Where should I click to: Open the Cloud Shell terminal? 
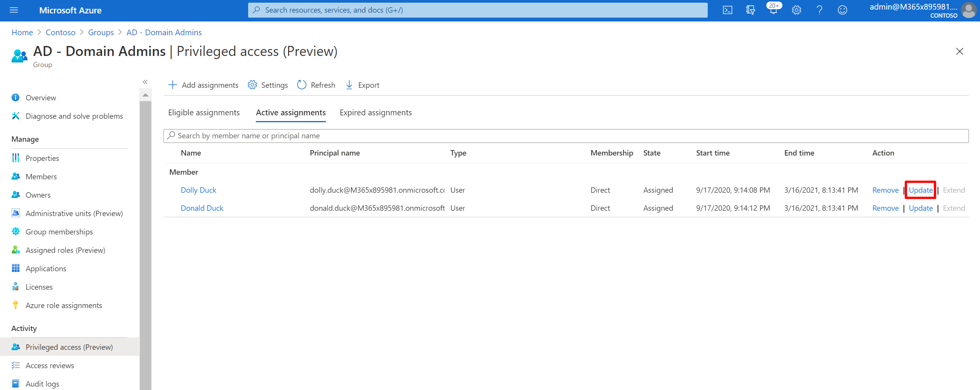(727, 10)
